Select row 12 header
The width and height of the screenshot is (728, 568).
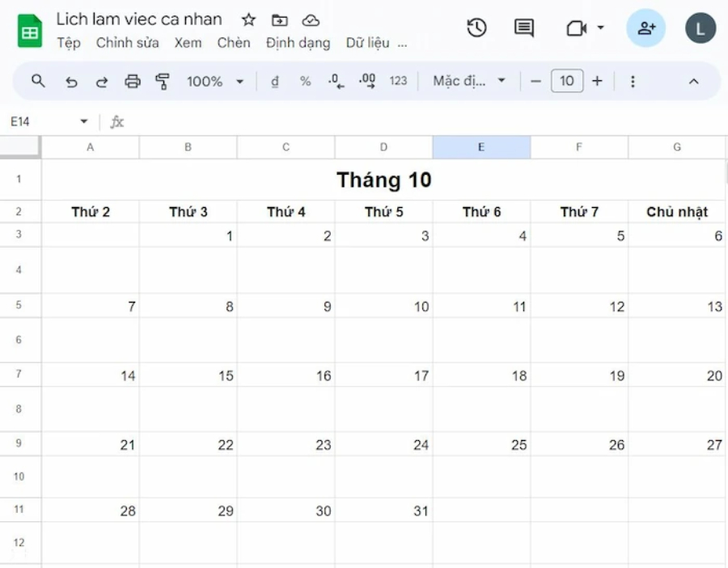click(20, 542)
